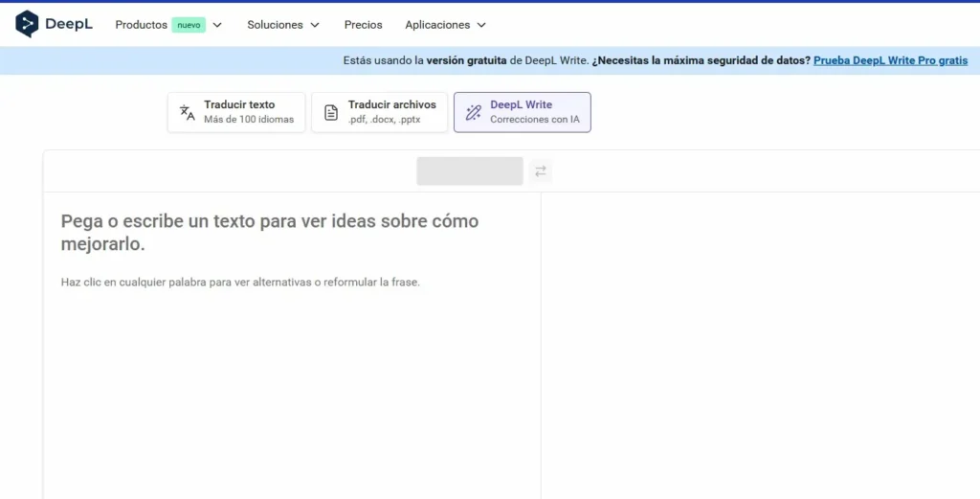Screen dimensions: 980x499
Task: Open the Soluciones menu
Action: pyautogui.click(x=275, y=25)
